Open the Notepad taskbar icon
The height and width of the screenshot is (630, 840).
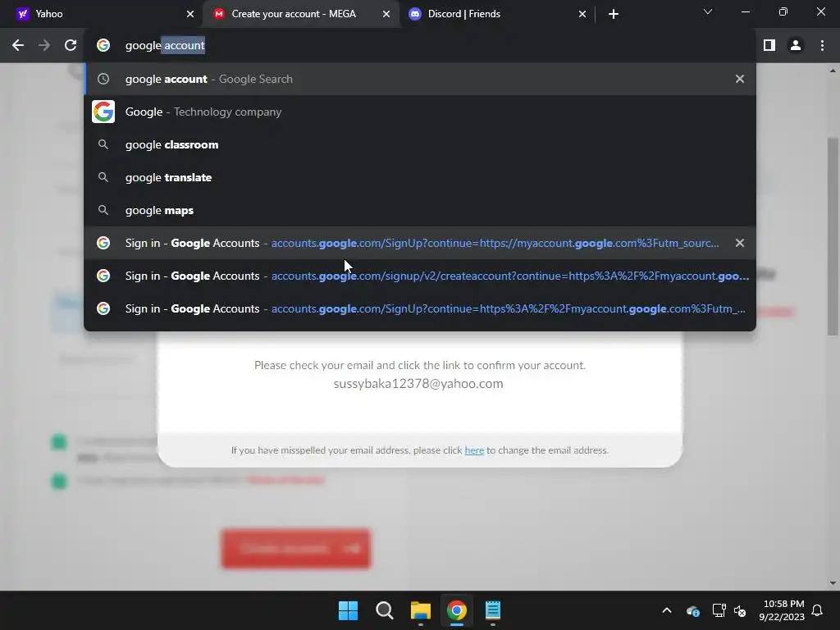coord(493,610)
